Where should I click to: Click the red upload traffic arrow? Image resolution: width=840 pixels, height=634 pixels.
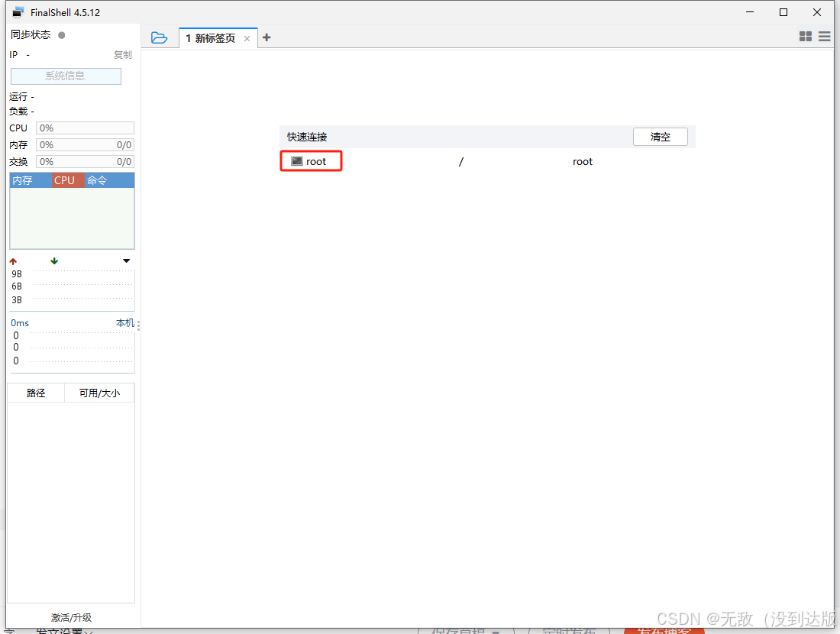[13, 261]
